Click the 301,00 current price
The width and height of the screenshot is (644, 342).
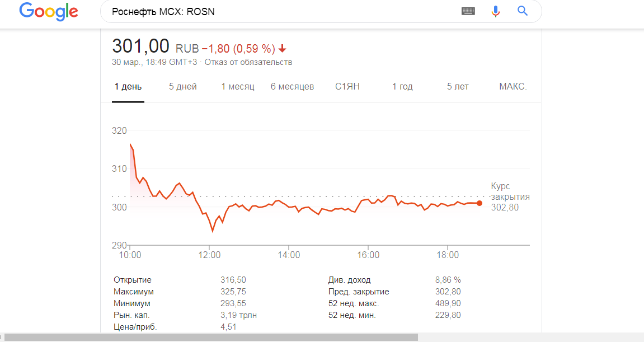(140, 46)
